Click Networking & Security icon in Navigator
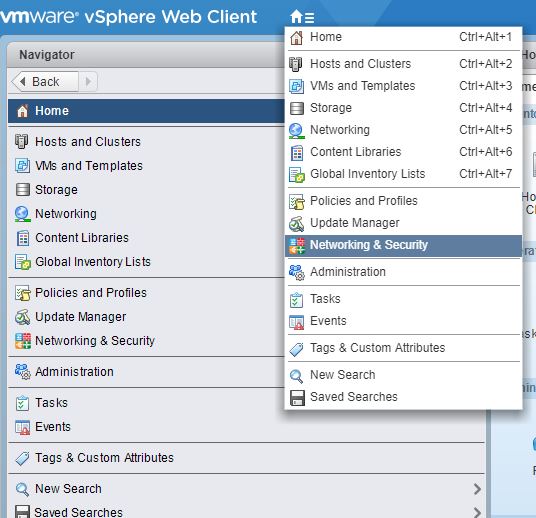Image resolution: width=536 pixels, height=518 pixels. [23, 341]
